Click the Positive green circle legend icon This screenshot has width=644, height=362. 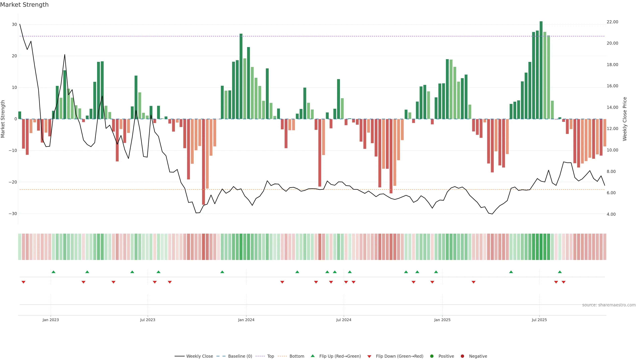(x=432, y=356)
